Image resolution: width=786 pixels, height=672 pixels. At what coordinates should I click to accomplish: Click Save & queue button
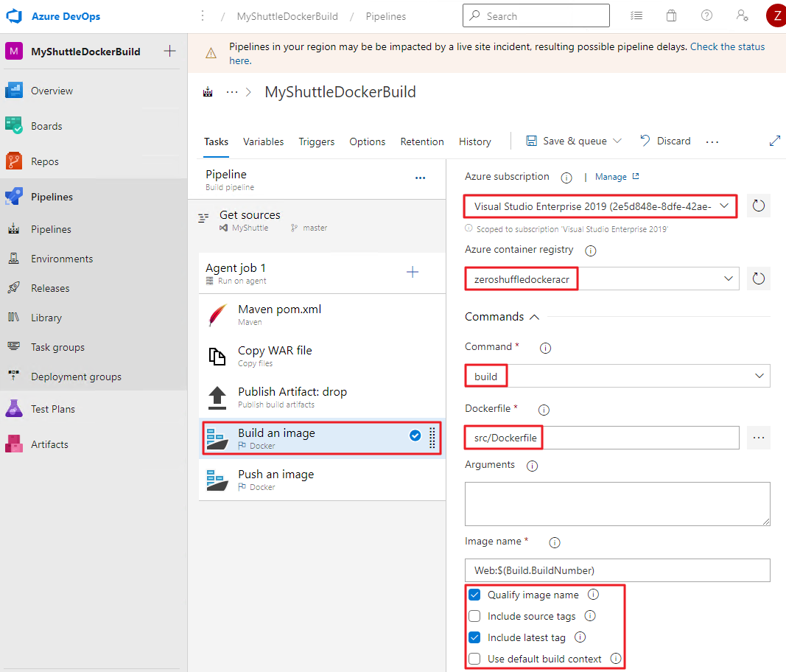coord(566,141)
